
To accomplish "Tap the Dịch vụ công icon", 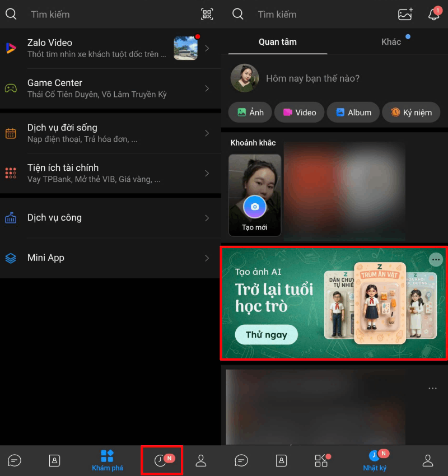I will (x=11, y=218).
